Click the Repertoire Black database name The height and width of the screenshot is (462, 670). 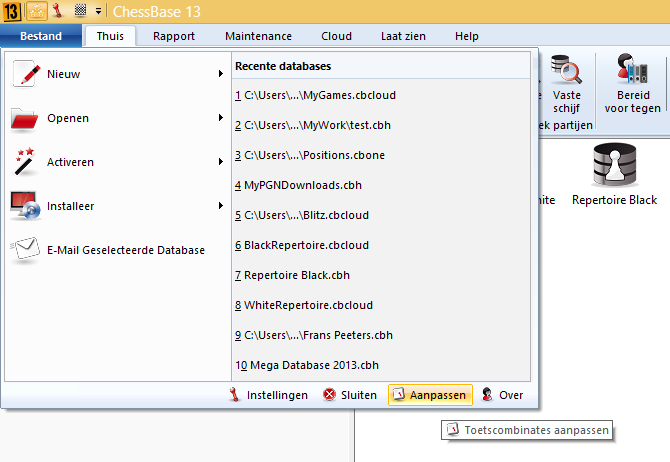pos(614,200)
